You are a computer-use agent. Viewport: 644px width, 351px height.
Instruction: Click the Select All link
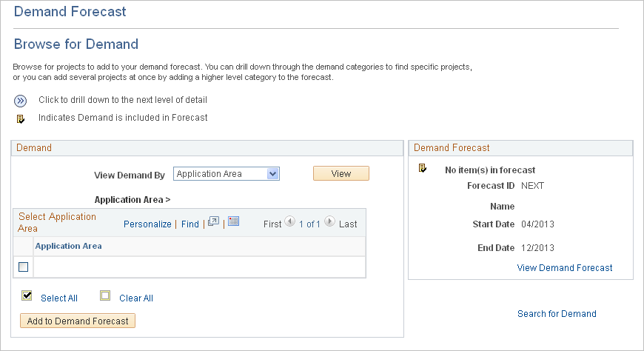pyautogui.click(x=59, y=298)
